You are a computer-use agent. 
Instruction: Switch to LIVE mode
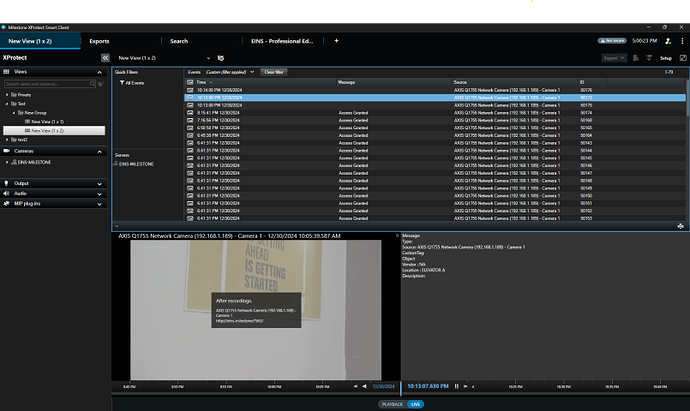(x=416, y=404)
